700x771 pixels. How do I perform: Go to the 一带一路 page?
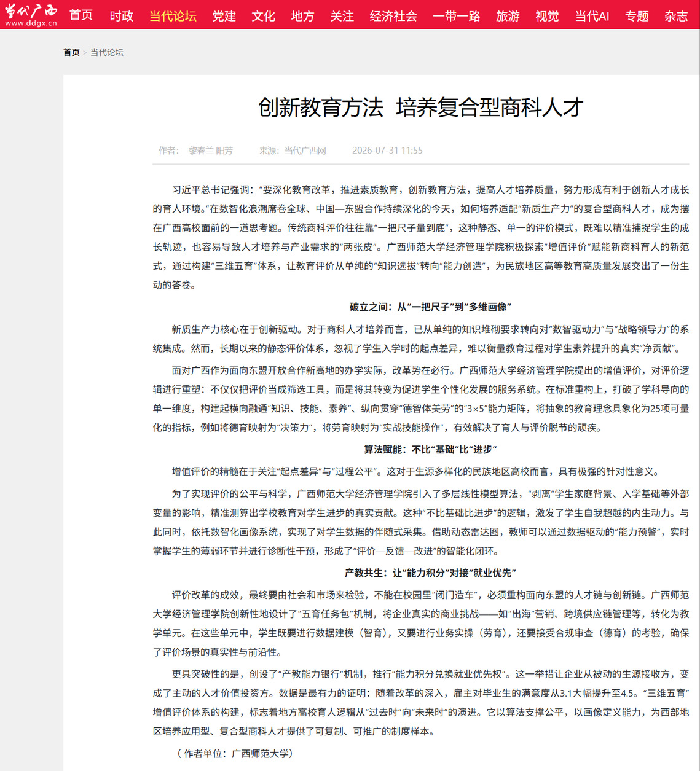[457, 16]
